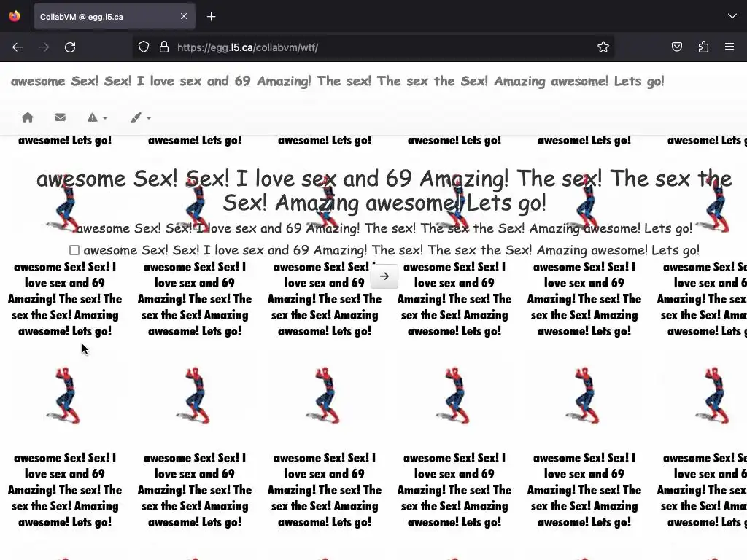The width and height of the screenshot is (747, 560).
Task: Open Firefox hamburger application menu
Action: (729, 47)
